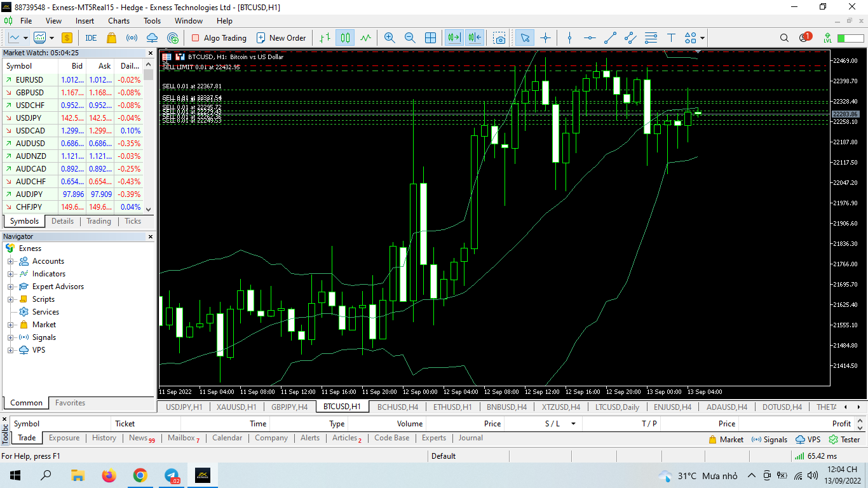This screenshot has height=488, width=868.
Task: Open the chart type selector icon
Action: click(x=14, y=37)
